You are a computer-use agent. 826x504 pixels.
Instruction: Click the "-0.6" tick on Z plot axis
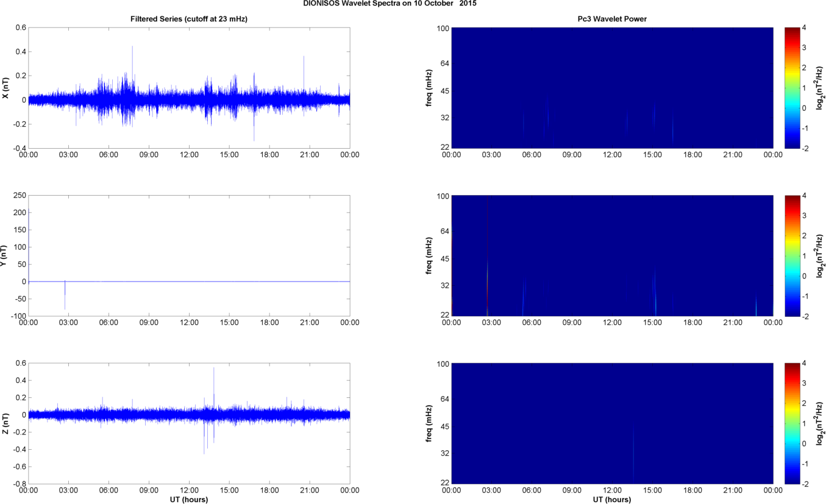(18, 467)
